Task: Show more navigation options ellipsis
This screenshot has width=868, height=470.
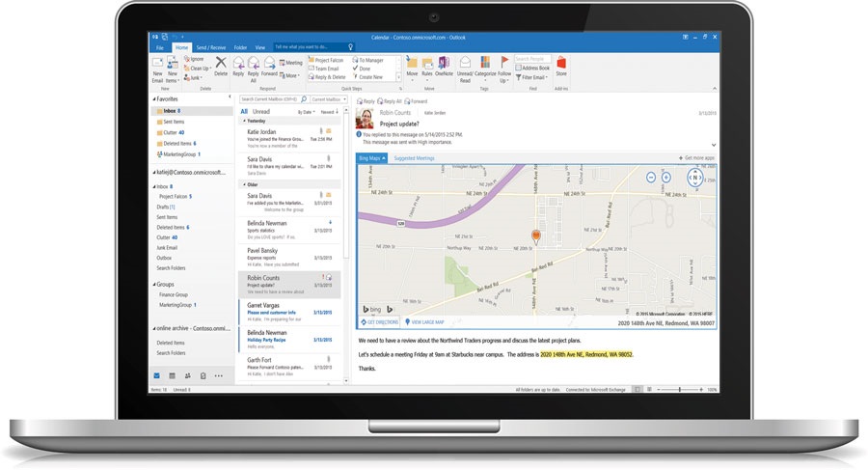Action: [219, 375]
